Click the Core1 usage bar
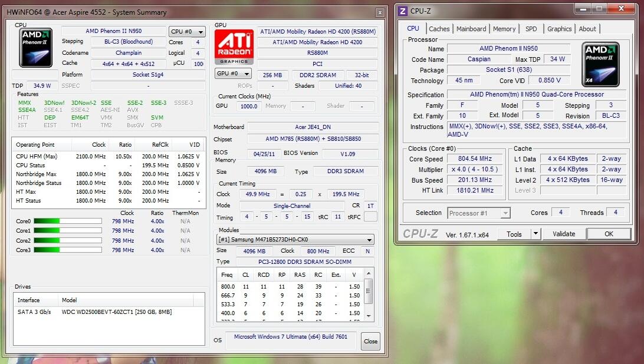Viewport: 644px width, 364px height. 68,231
